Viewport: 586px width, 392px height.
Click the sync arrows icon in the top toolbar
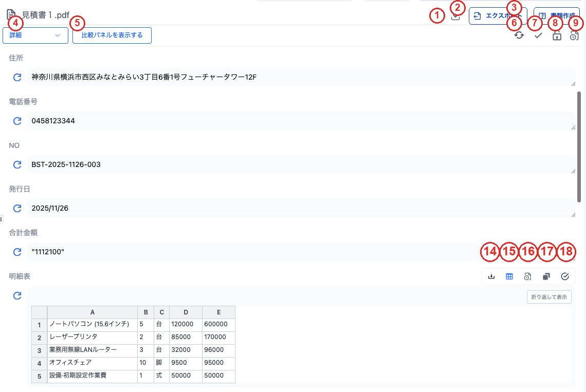(x=519, y=35)
